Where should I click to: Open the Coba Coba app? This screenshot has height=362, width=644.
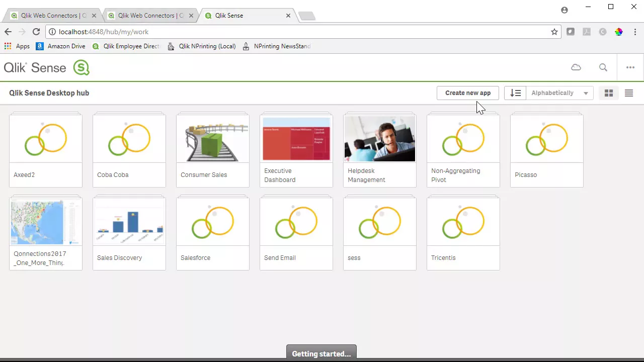pyautogui.click(x=129, y=151)
